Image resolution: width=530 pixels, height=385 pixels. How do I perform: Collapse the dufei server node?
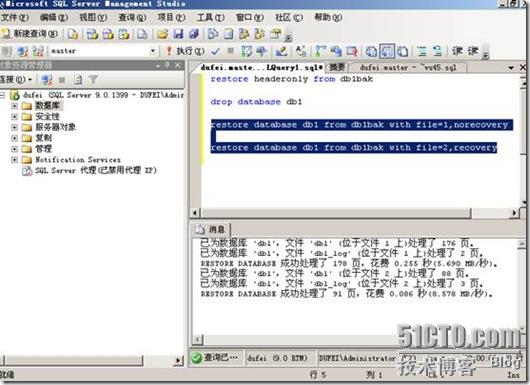pyautogui.click(x=2, y=95)
